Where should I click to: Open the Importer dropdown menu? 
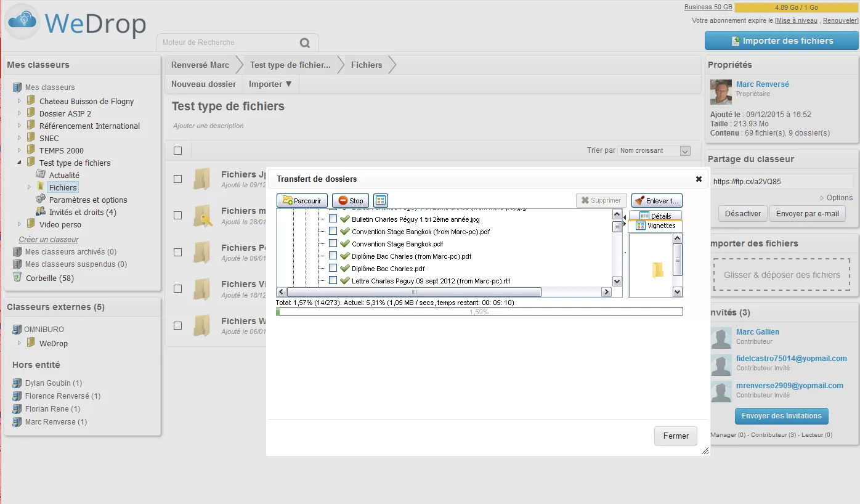pyautogui.click(x=270, y=84)
